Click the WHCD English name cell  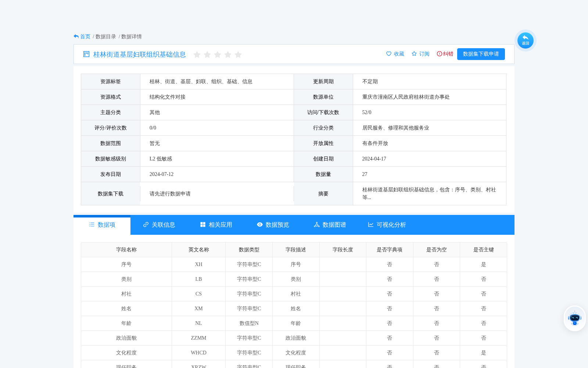click(x=199, y=353)
